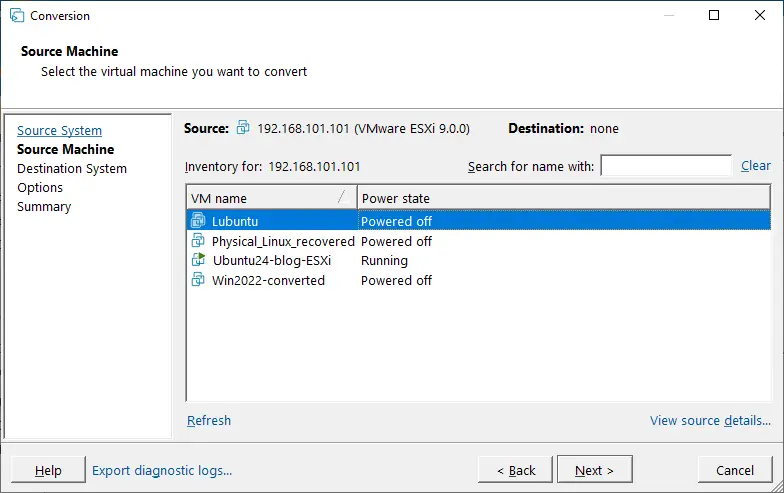Click the source ESXi host icon

[x=243, y=128]
